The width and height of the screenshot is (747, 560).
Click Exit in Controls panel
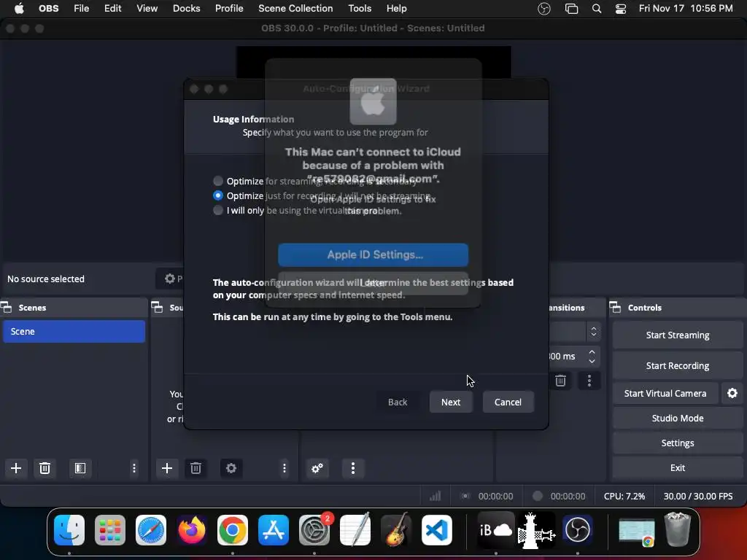tap(678, 467)
